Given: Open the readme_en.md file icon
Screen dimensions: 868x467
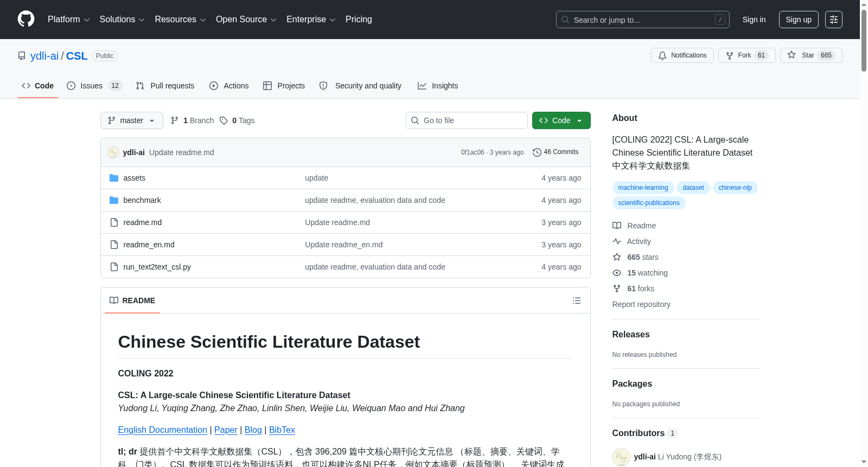Looking at the screenshot, I should click(114, 245).
